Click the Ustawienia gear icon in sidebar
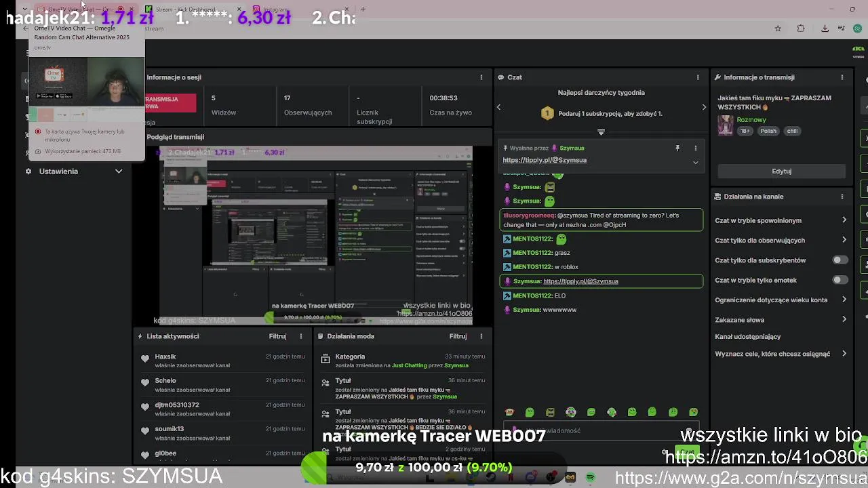Image resolution: width=868 pixels, height=488 pixels. click(28, 171)
